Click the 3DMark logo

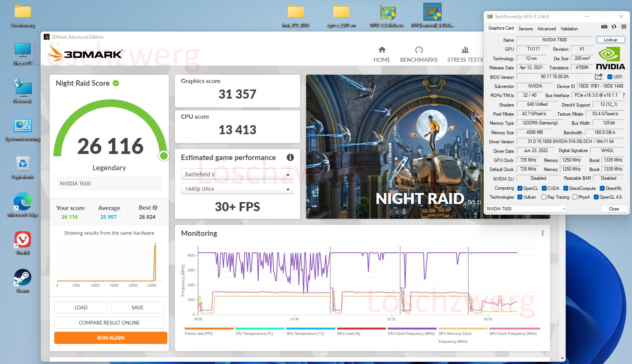coord(85,54)
